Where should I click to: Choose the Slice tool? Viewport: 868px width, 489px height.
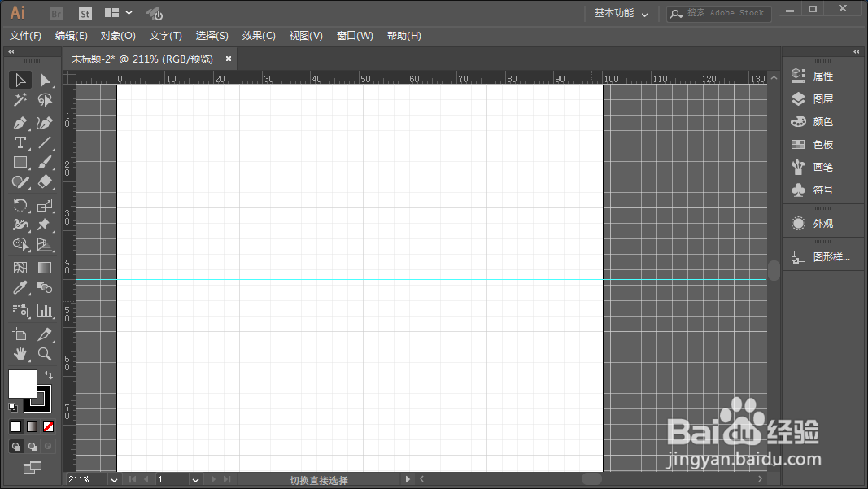[45, 334]
